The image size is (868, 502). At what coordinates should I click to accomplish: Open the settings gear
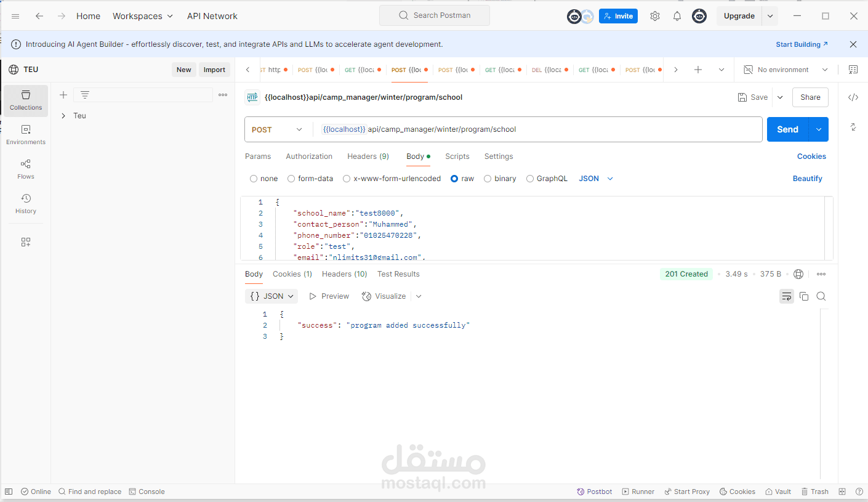click(655, 16)
